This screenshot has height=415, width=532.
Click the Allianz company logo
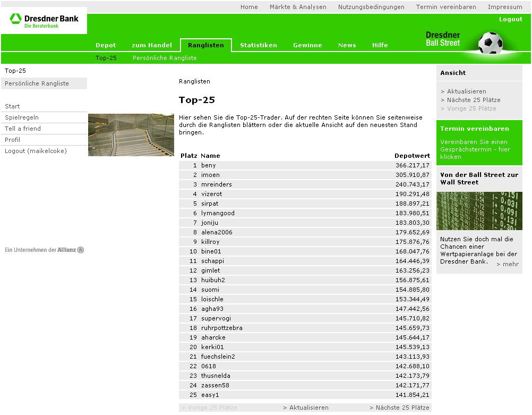(44, 250)
